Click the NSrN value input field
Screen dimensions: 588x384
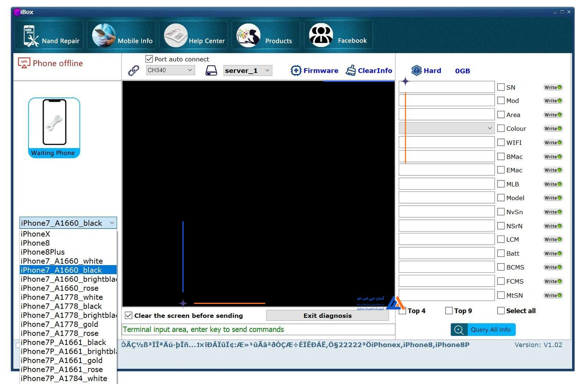click(x=447, y=226)
